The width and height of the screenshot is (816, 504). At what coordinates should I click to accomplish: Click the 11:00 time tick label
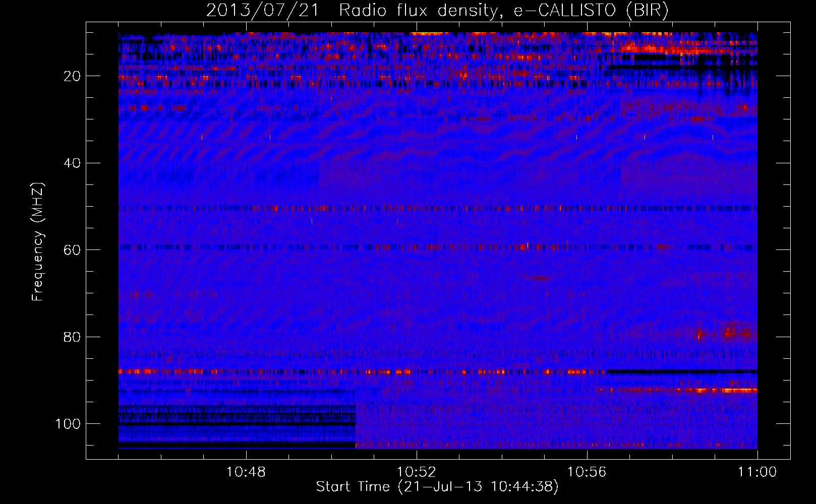pos(757,472)
